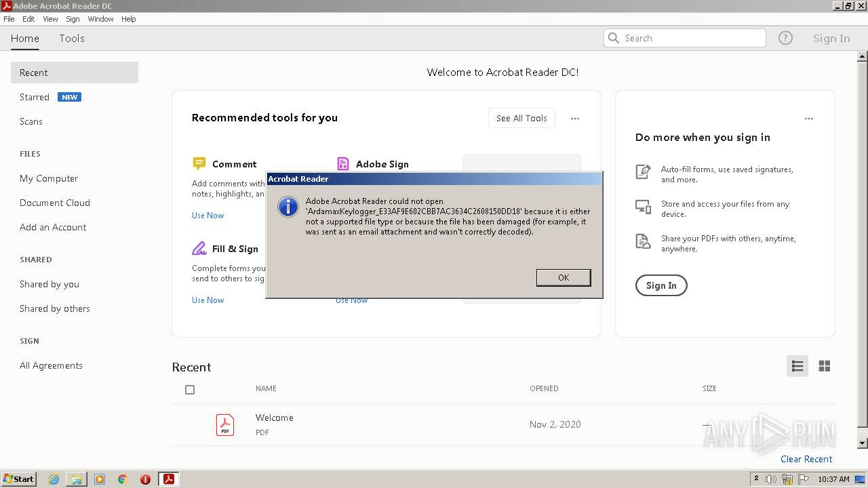The width and height of the screenshot is (868, 488).
Task: Open the Window menu
Action: click(x=100, y=19)
